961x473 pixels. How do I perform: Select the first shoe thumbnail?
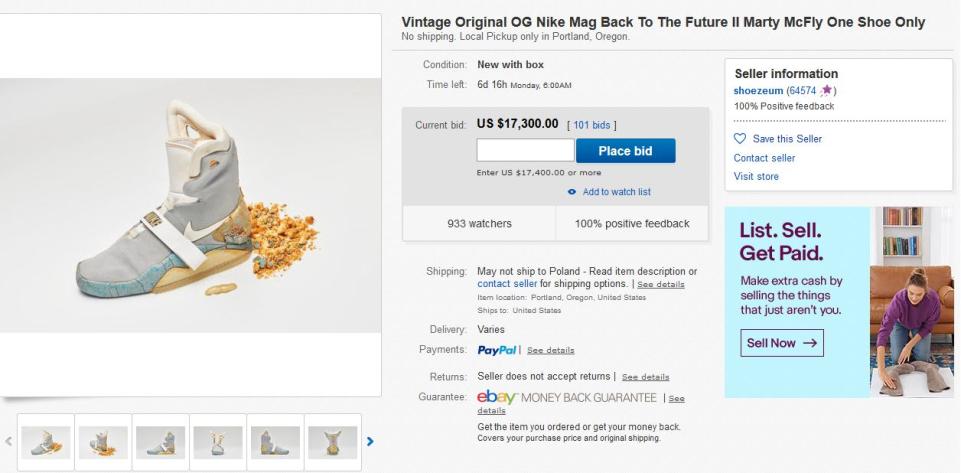tap(45, 441)
